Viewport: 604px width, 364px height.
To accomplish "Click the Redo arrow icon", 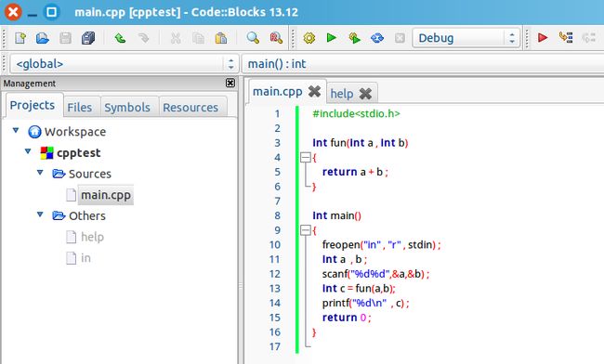I will click(x=143, y=38).
